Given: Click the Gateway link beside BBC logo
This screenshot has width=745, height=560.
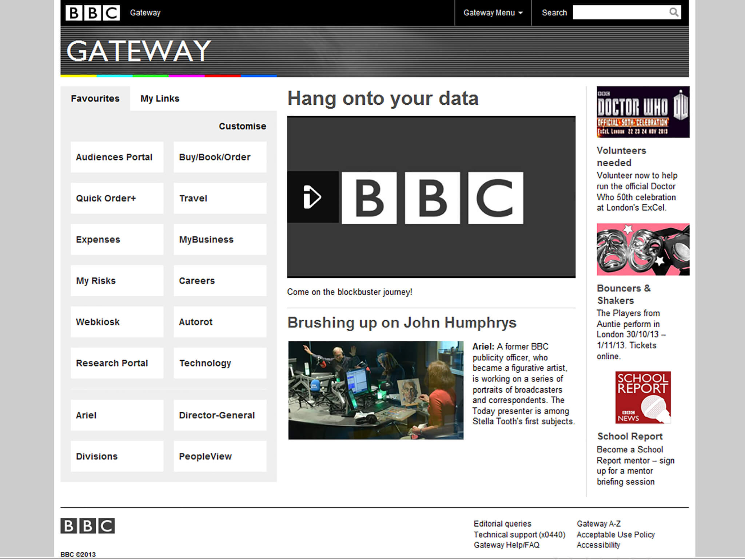Looking at the screenshot, I should coord(145,13).
